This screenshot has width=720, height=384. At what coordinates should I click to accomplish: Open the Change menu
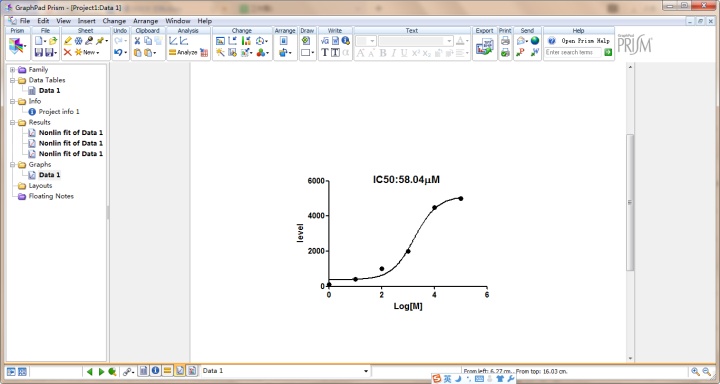114,21
